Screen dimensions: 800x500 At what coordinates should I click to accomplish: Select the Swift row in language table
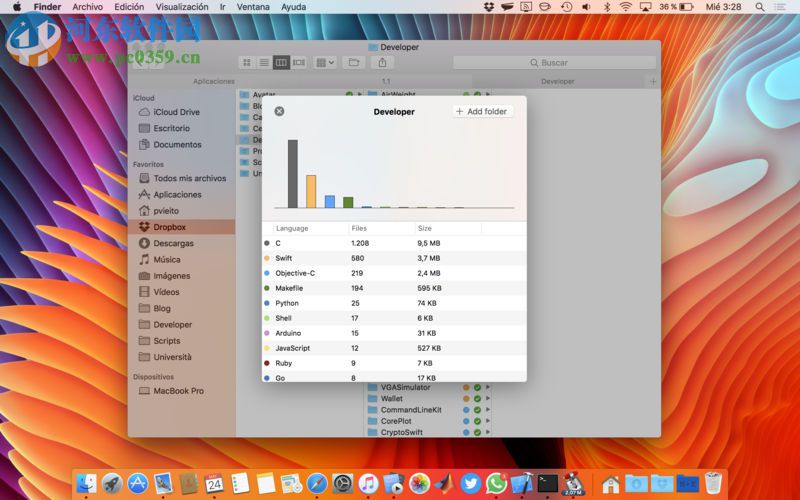394,258
